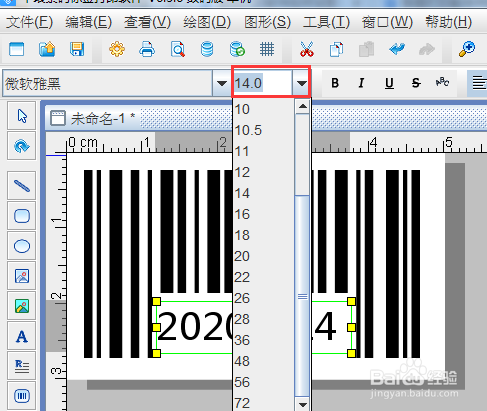Select the line drawing tool
487x411 pixels.
(x=22, y=186)
